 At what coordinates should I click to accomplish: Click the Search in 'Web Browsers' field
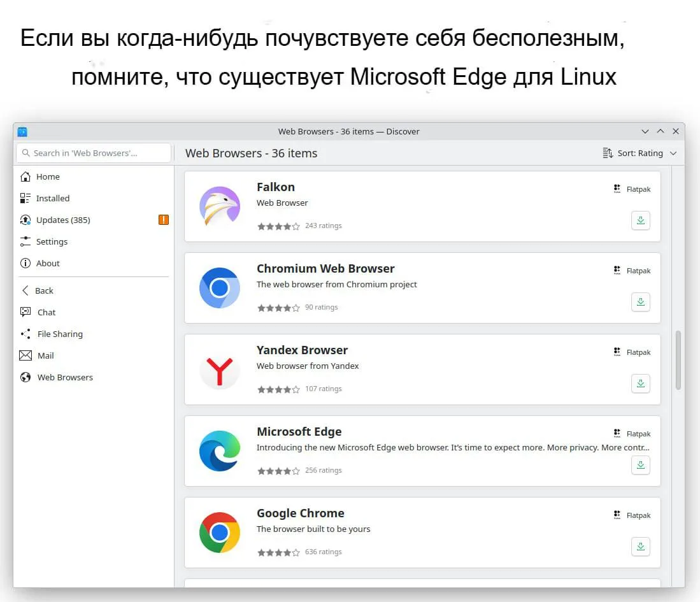coord(94,153)
